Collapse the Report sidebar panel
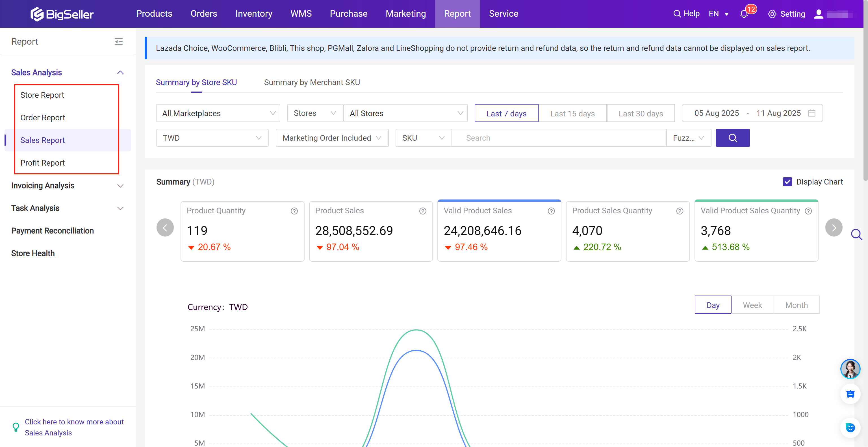Image resolution: width=868 pixels, height=447 pixels. 119,42
